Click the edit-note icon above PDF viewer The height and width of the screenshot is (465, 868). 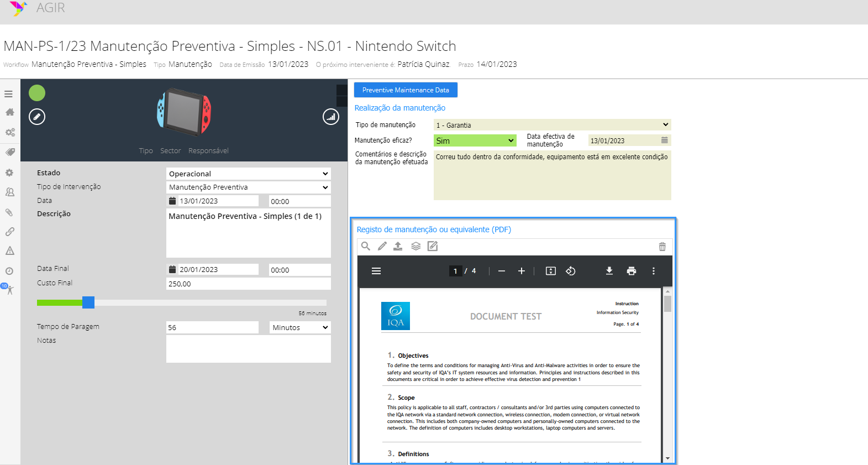click(433, 246)
